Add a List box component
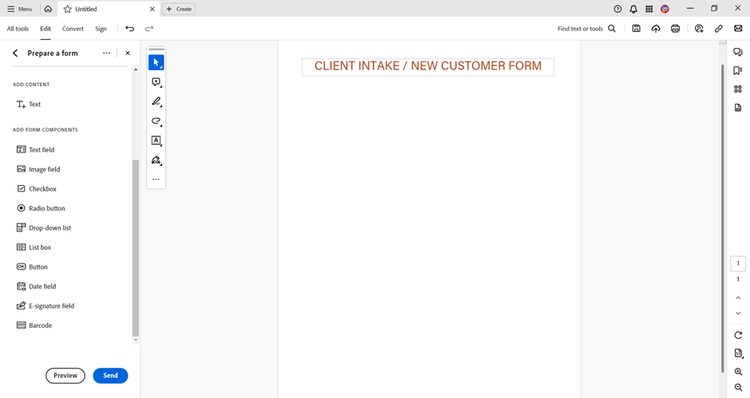The image size is (750, 398). point(33,247)
